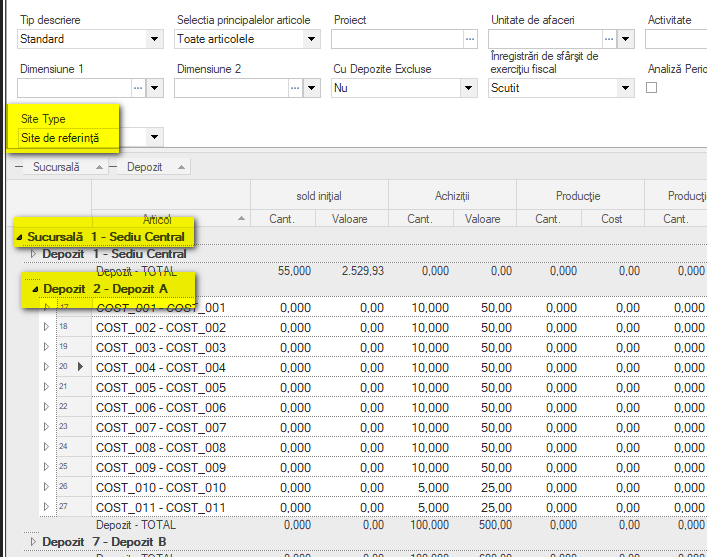Enable the Analiză Perioadă checkbox
The image size is (707, 557).
pyautogui.click(x=651, y=87)
